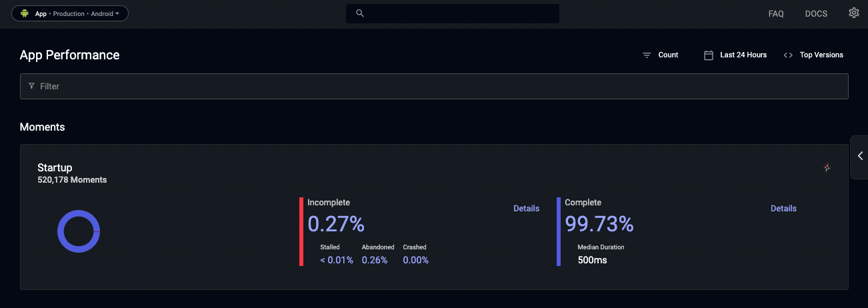Viewport: 868px width, 308px height.
Task: Click the Stalled < 0.01% value
Action: click(x=337, y=260)
